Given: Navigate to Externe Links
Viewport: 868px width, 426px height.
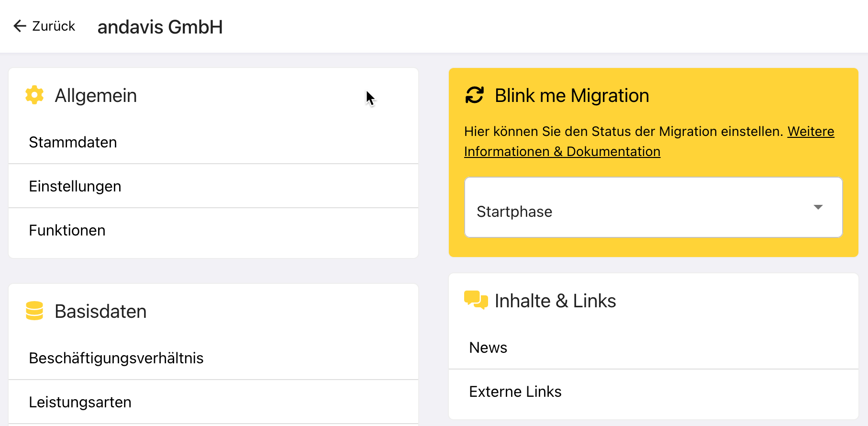Looking at the screenshot, I should coord(515,392).
